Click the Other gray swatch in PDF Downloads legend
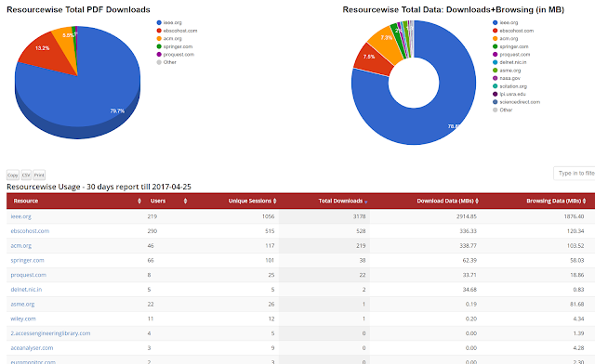This screenshot has height=364, width=595. pyautogui.click(x=159, y=62)
